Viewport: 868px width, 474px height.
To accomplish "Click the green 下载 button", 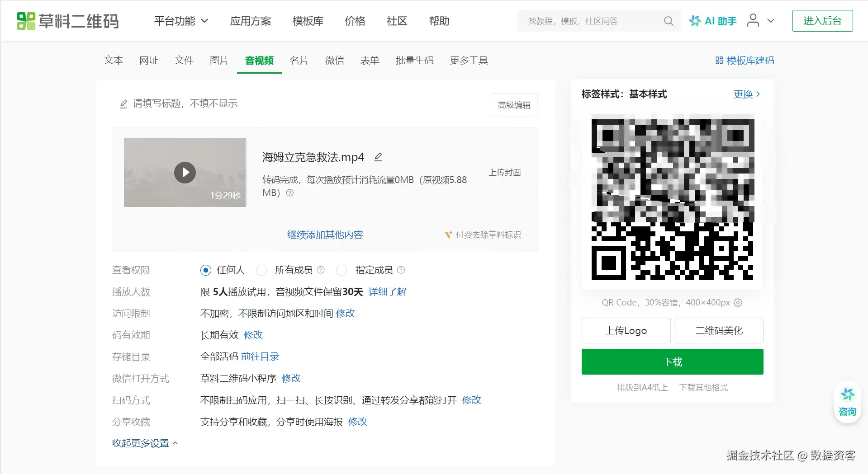I will tap(673, 361).
